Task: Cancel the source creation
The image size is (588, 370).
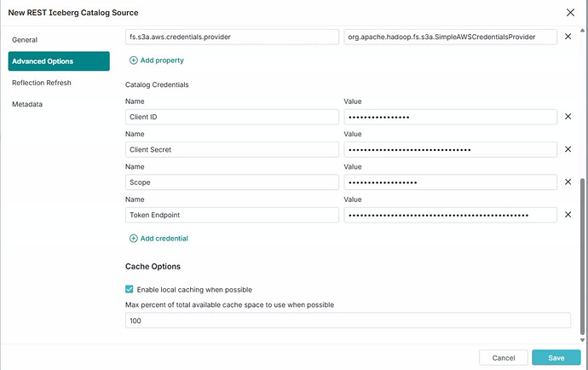Action: [x=504, y=357]
